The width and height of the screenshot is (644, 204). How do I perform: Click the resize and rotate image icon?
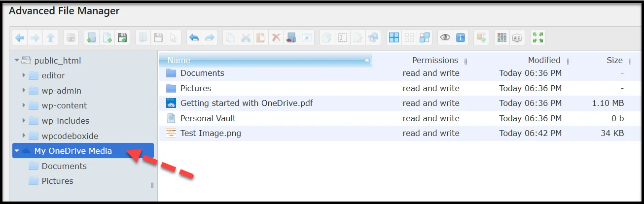(373, 37)
